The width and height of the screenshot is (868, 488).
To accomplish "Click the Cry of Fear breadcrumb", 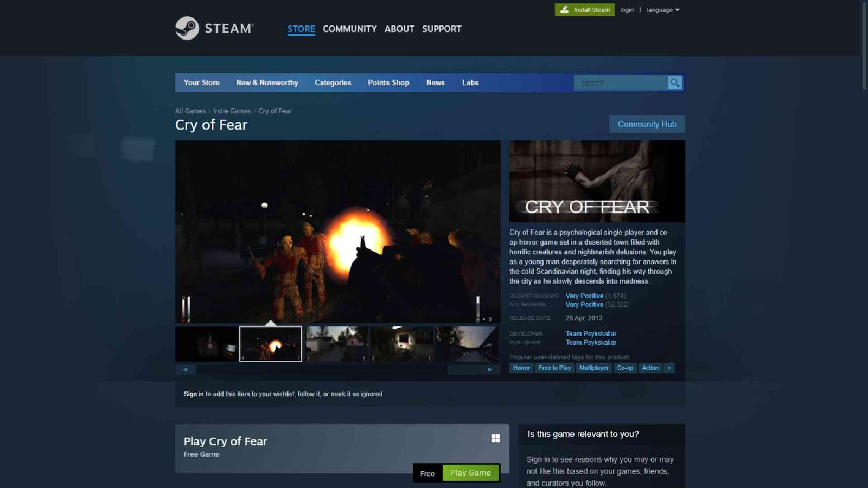I will [x=275, y=111].
